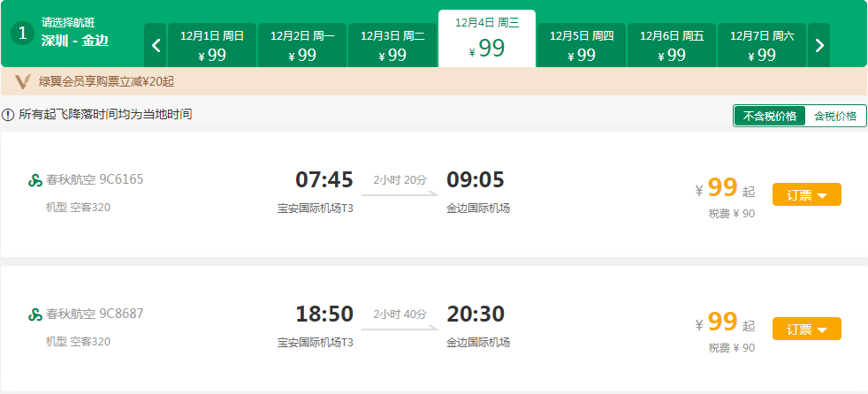Expand 订票 dropdown for 18:50 flight

[806, 330]
